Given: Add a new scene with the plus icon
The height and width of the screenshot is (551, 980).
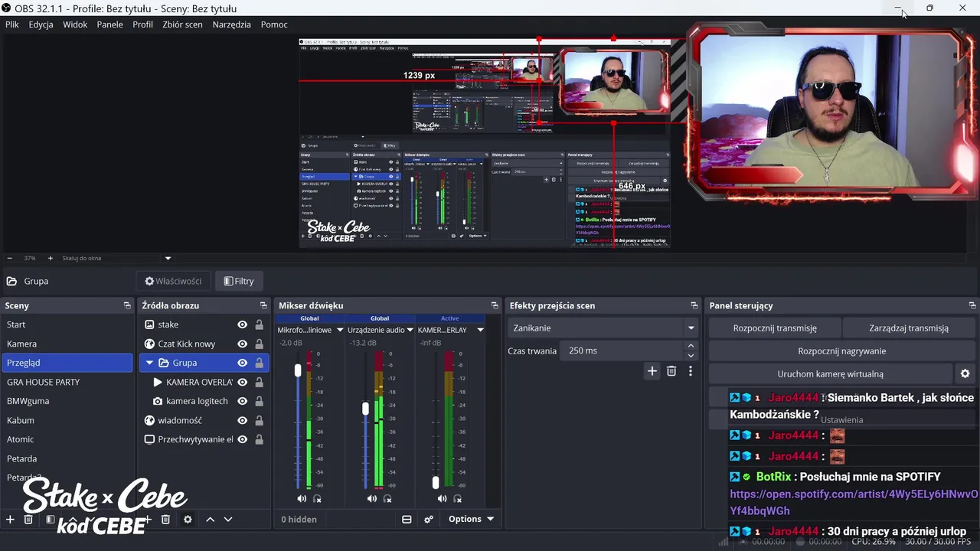Looking at the screenshot, I should pos(10,520).
